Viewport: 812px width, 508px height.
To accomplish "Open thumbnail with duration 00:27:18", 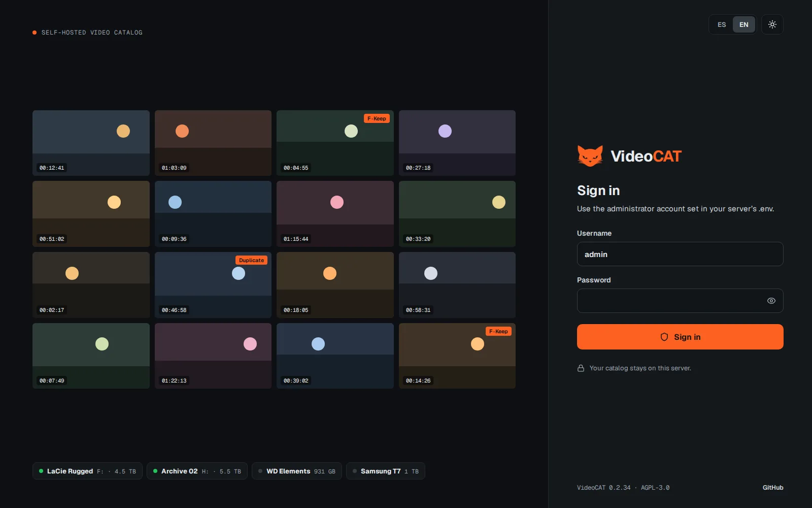I will (457, 143).
